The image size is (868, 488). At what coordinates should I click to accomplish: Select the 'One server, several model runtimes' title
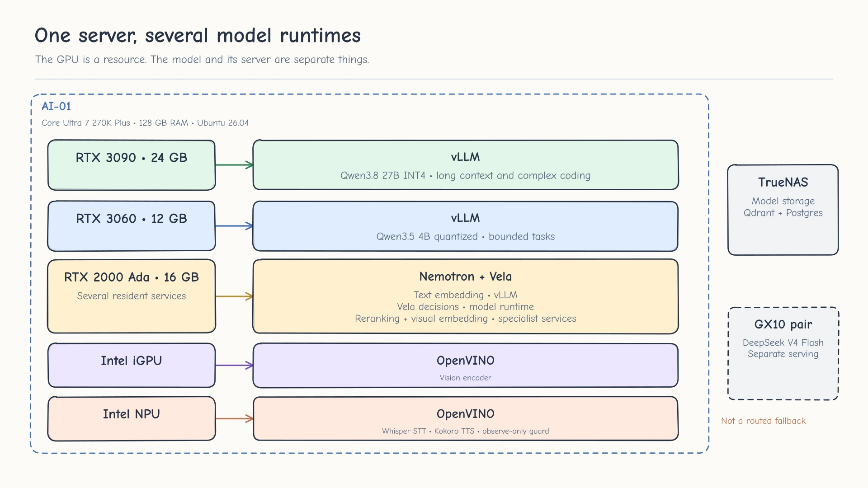coord(198,36)
